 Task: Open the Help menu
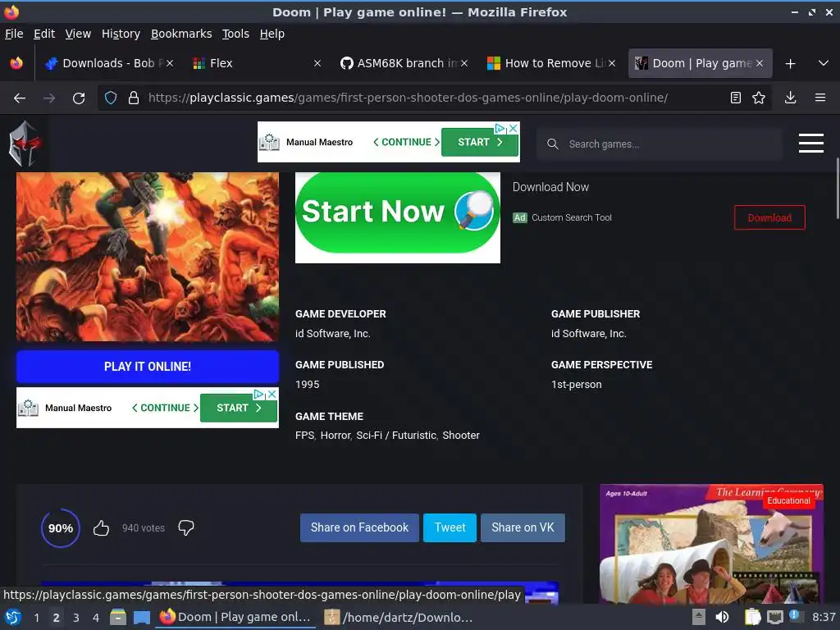click(x=272, y=34)
